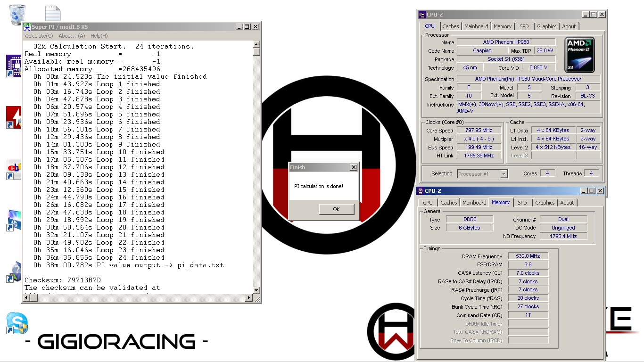644x362 pixels.
Task: Click the memory Size value 6 GBytes
Action: (470, 228)
